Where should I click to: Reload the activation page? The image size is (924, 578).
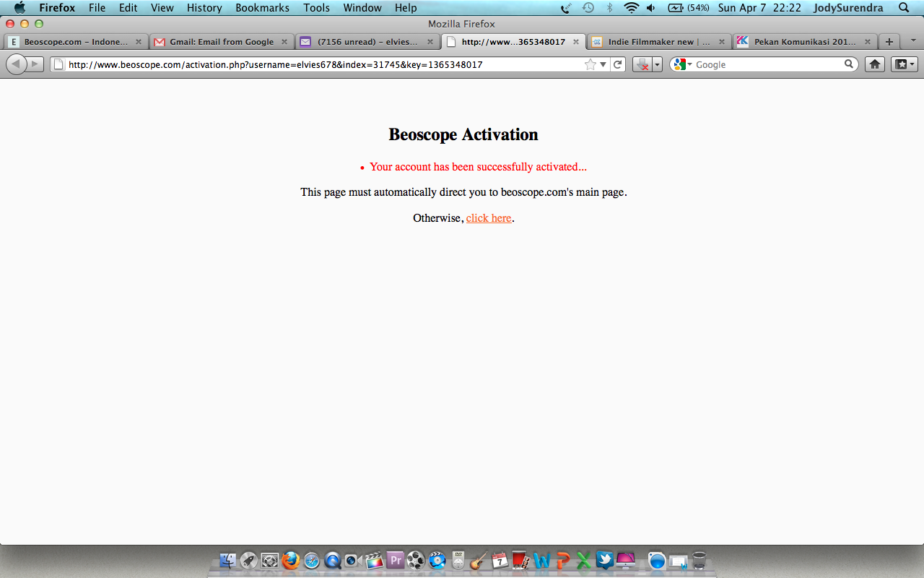tap(618, 64)
